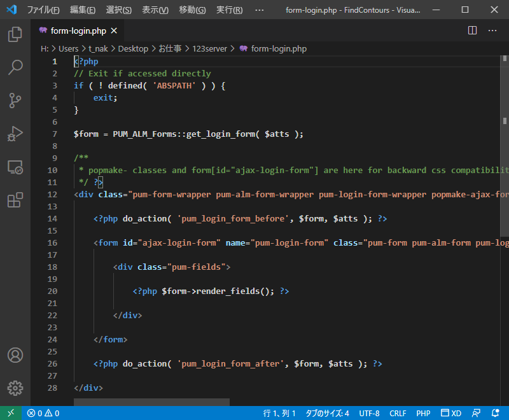Click the XD status bar item
509x420 pixels.
pos(451,413)
